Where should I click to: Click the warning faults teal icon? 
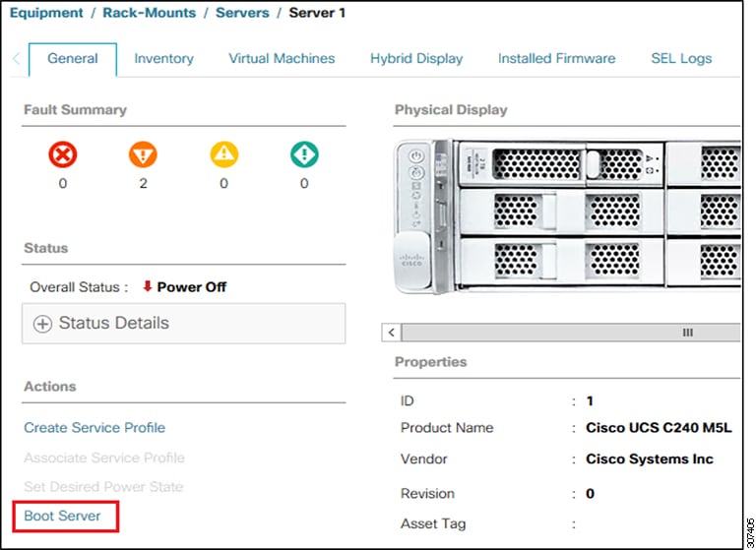click(x=304, y=154)
